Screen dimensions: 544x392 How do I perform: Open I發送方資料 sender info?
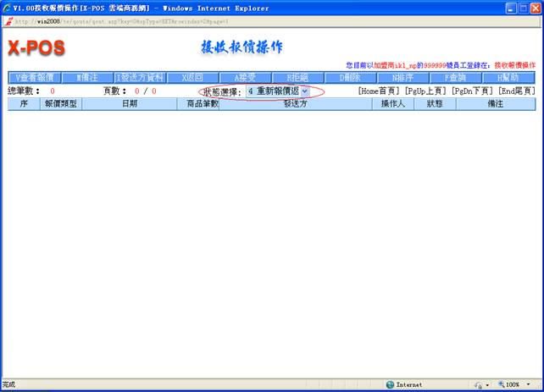(140, 77)
